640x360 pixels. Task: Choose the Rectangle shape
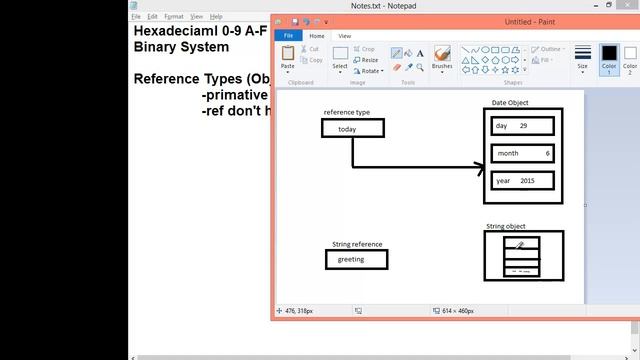(495, 50)
